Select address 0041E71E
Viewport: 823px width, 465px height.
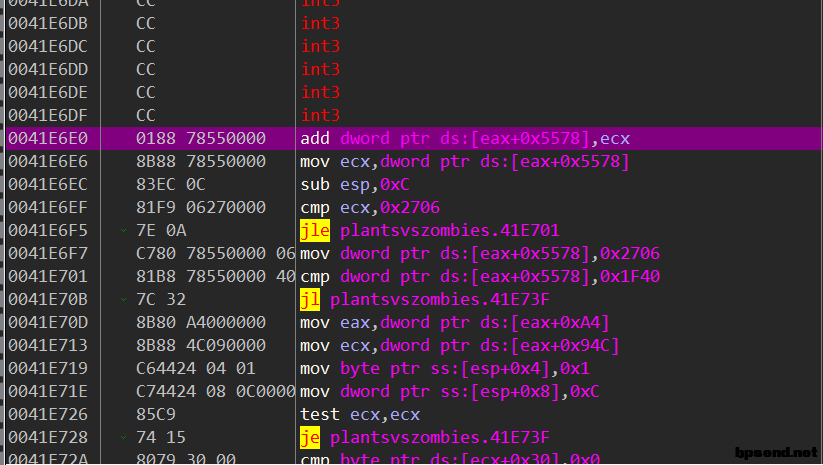coord(48,392)
